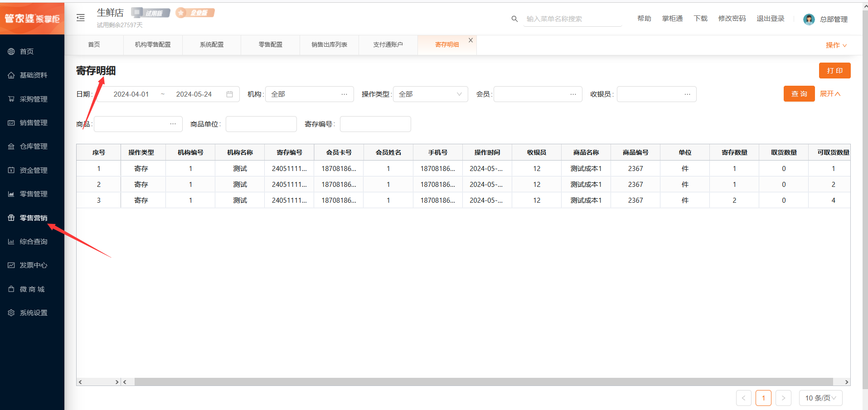
Task: Switch to the 机构零售配置 tab
Action: pos(153,44)
